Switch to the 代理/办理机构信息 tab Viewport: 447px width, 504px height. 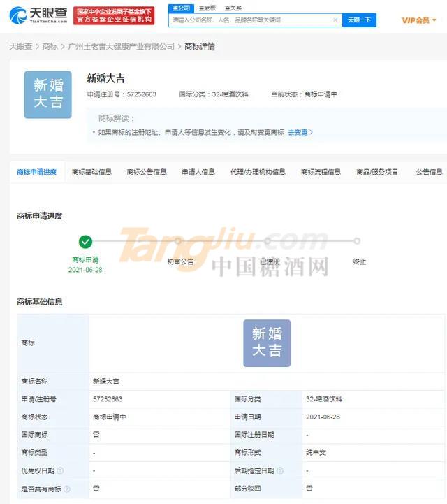click(258, 172)
